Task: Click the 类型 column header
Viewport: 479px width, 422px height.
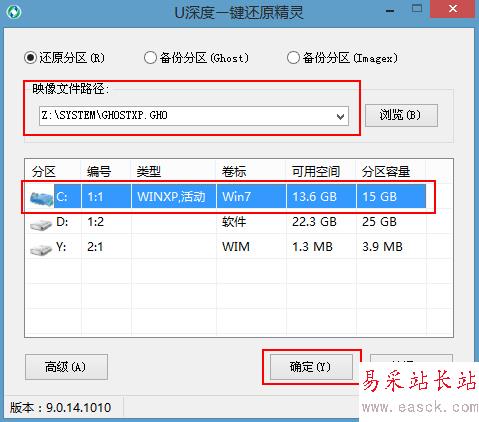Action: tap(173, 172)
